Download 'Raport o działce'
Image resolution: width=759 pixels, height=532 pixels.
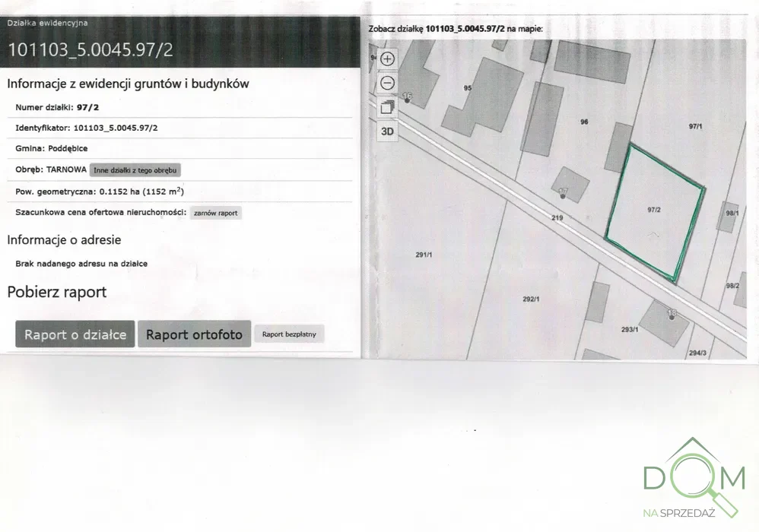coord(75,334)
